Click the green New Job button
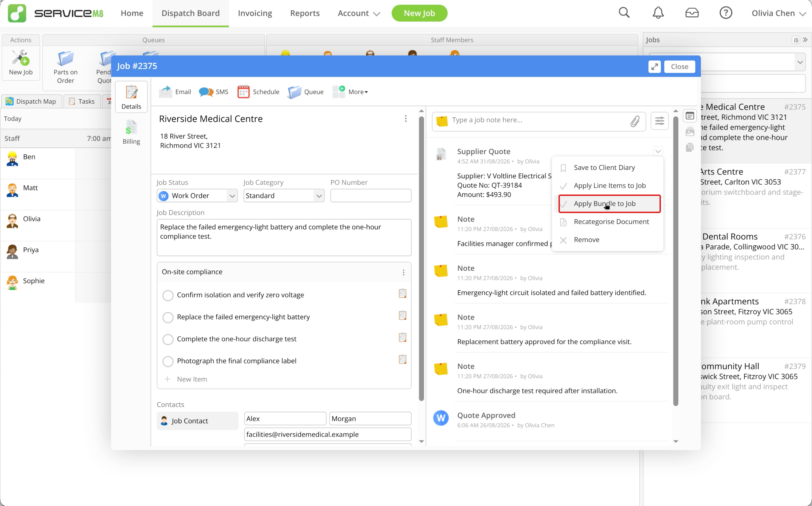The width and height of the screenshot is (812, 506). 419,13
